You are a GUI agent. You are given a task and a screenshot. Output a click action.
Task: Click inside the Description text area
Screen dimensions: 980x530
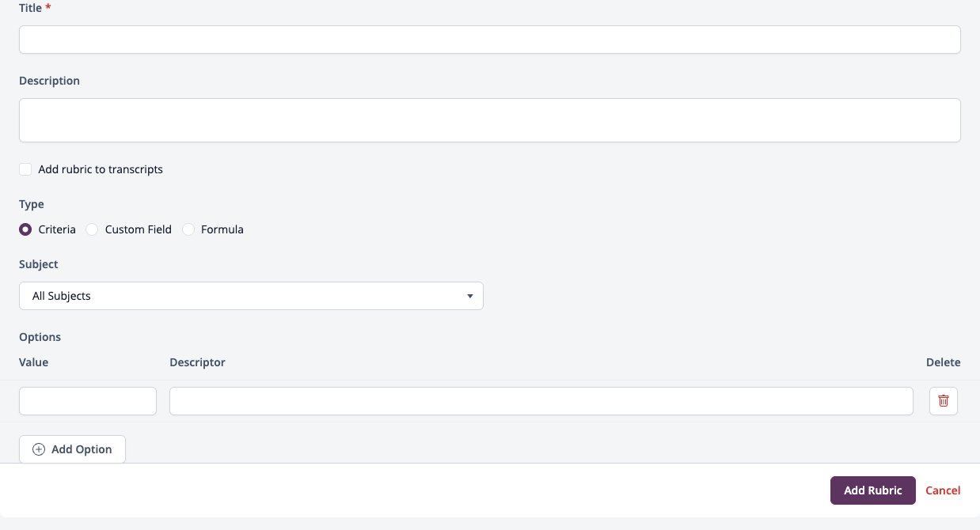point(490,120)
